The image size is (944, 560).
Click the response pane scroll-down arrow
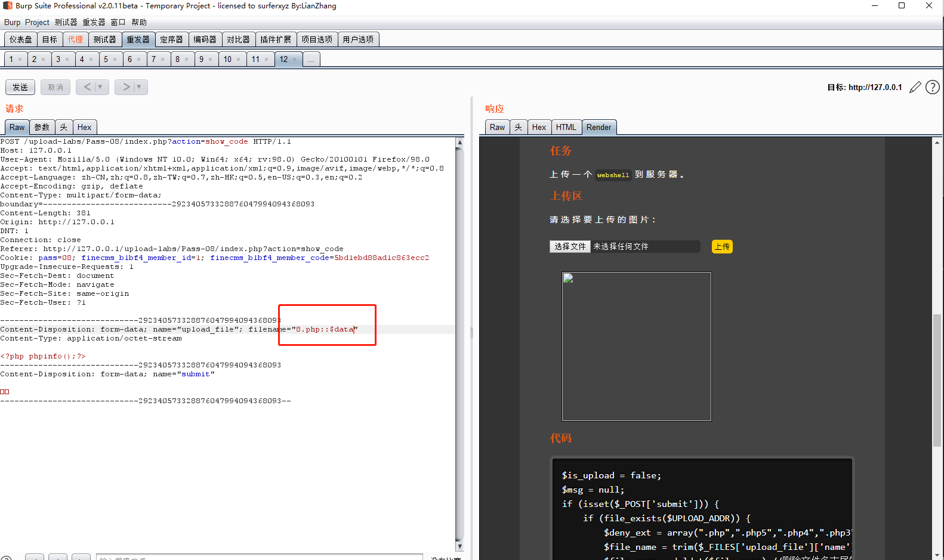click(937, 555)
